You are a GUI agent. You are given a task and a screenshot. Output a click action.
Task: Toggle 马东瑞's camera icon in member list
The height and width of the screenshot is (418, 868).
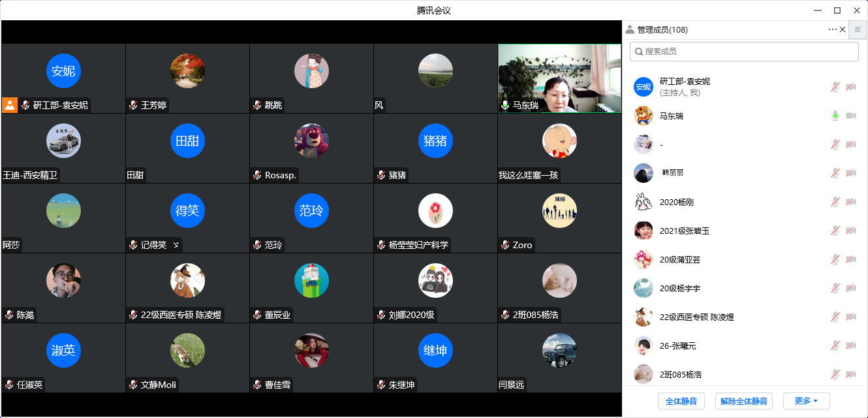pos(851,116)
